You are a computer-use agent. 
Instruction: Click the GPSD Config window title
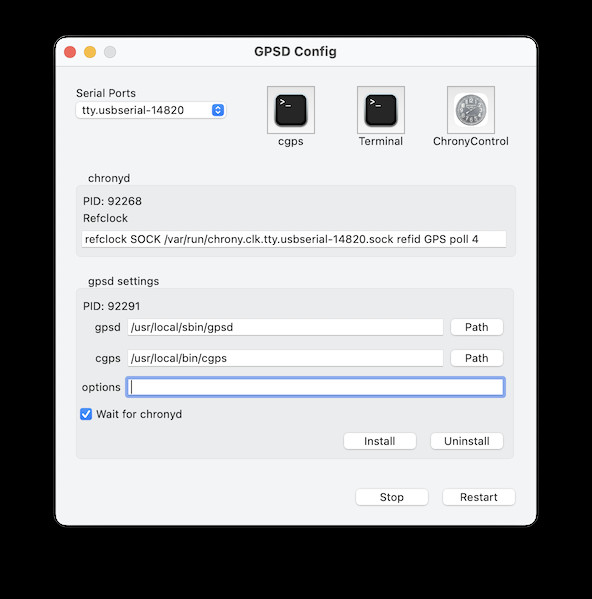coord(296,52)
